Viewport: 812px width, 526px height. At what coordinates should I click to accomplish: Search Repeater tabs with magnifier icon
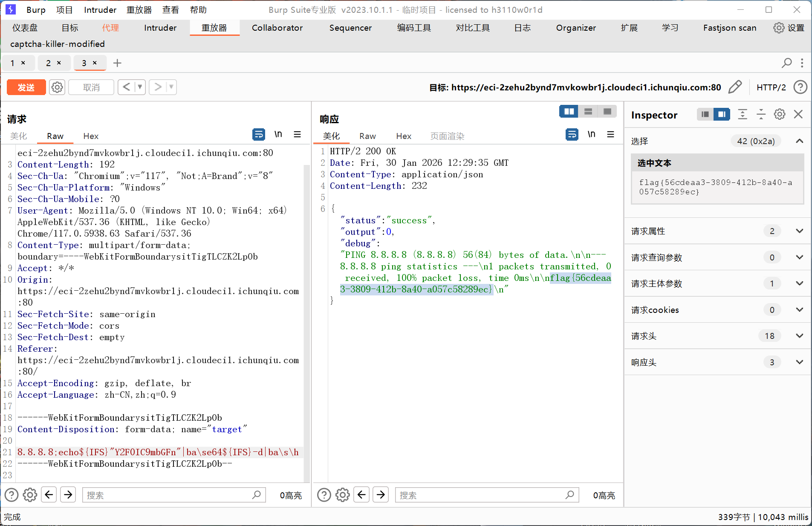[x=786, y=63]
